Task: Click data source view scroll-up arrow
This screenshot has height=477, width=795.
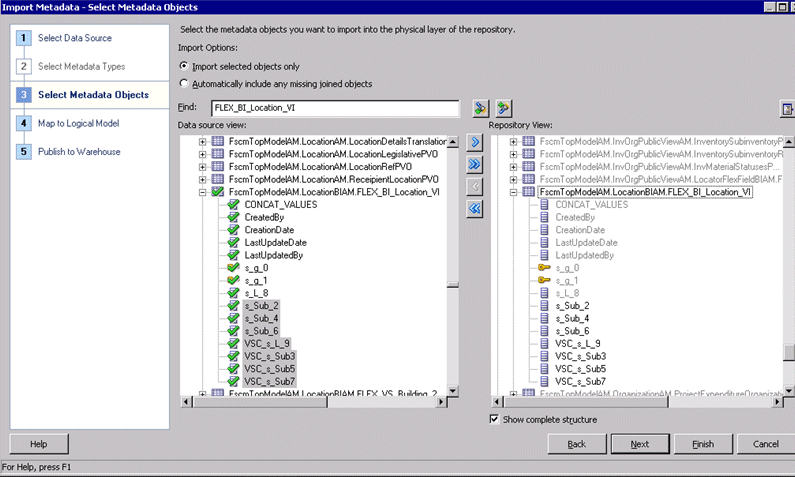Action: pyautogui.click(x=453, y=141)
